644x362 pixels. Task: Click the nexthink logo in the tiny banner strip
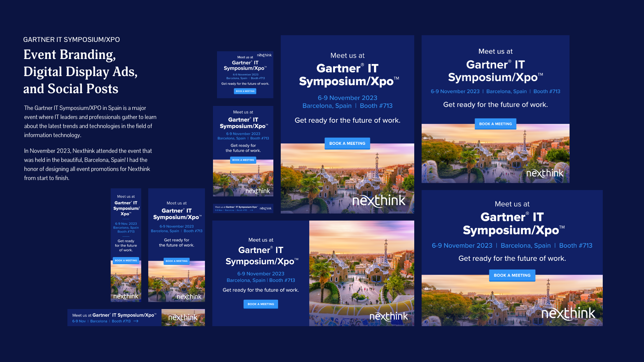click(266, 208)
